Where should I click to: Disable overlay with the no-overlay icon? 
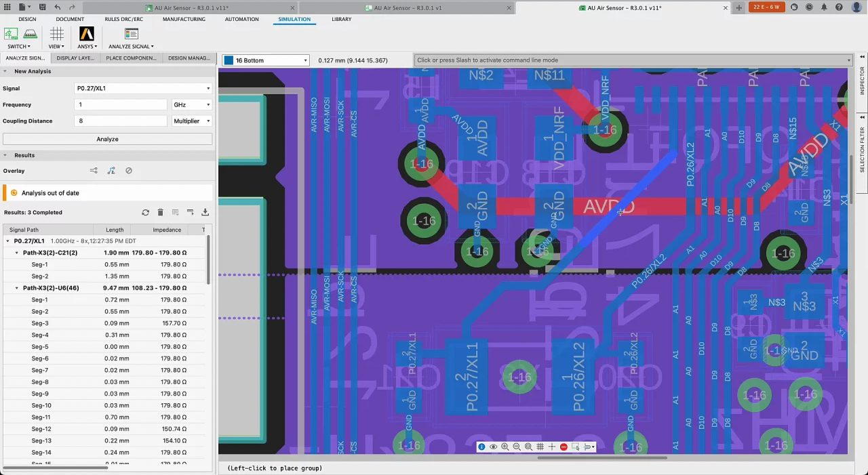129,171
